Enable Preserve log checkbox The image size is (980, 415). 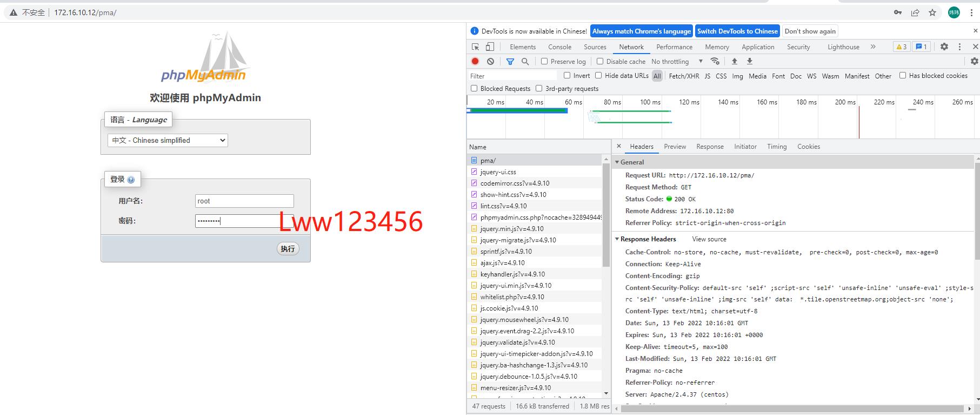point(544,61)
